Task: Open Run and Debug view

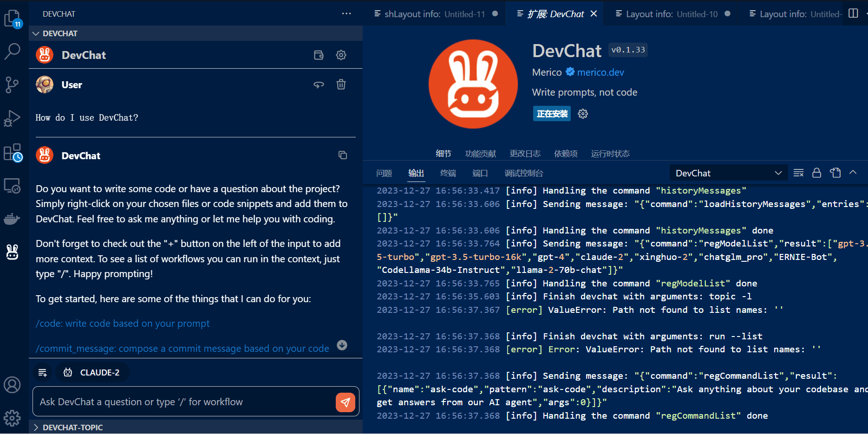Action: pos(13,118)
